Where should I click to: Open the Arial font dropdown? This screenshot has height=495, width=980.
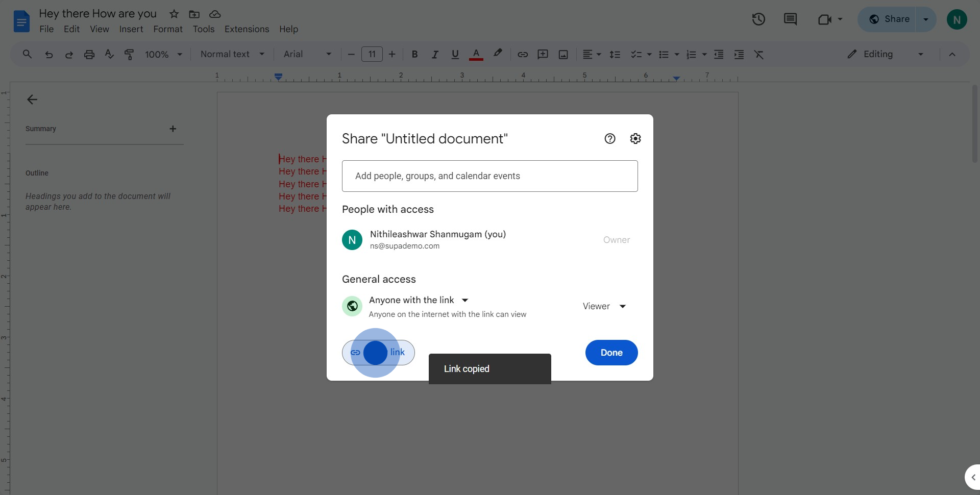point(307,54)
